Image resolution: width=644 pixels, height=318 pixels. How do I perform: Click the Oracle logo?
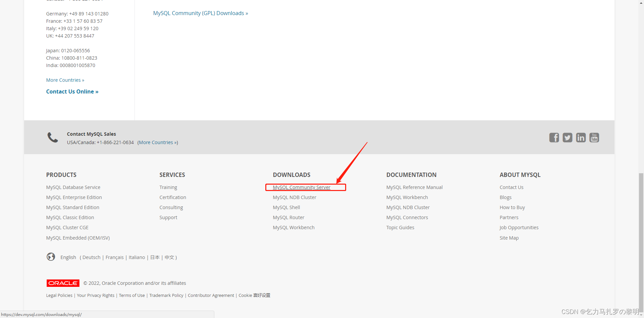(63, 283)
